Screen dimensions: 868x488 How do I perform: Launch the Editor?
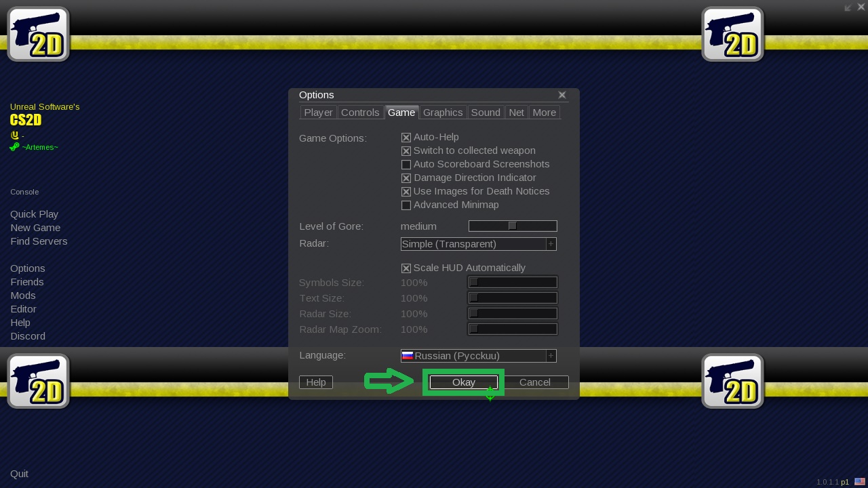pyautogui.click(x=23, y=309)
